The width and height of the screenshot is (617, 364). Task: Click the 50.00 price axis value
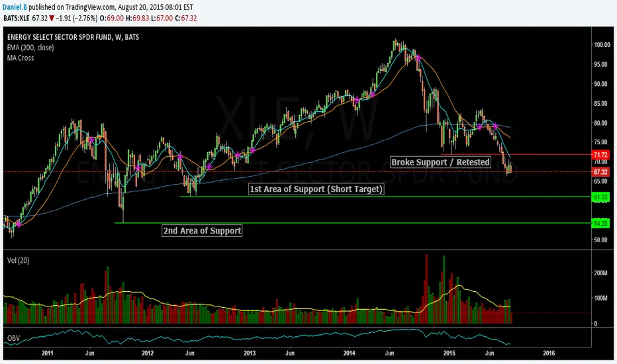coord(602,240)
